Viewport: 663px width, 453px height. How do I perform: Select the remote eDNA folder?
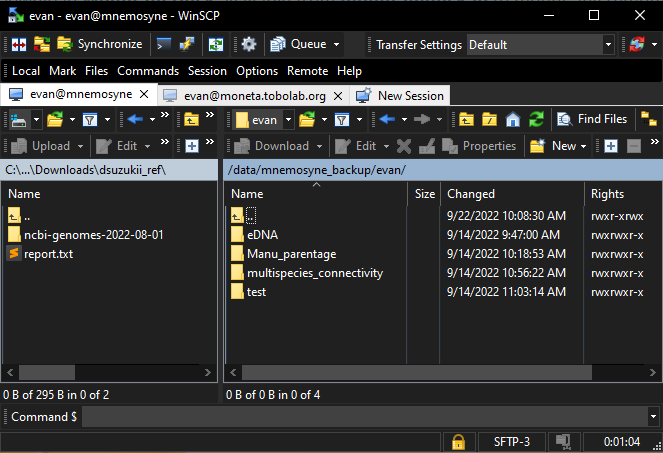tap(255, 235)
